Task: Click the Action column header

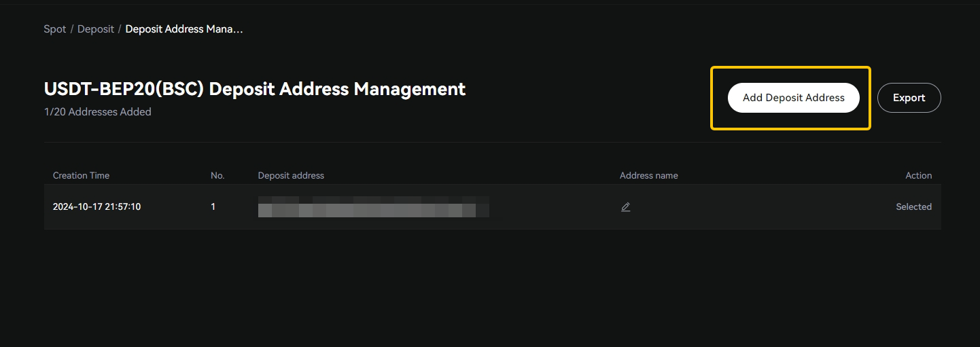Action: click(918, 175)
